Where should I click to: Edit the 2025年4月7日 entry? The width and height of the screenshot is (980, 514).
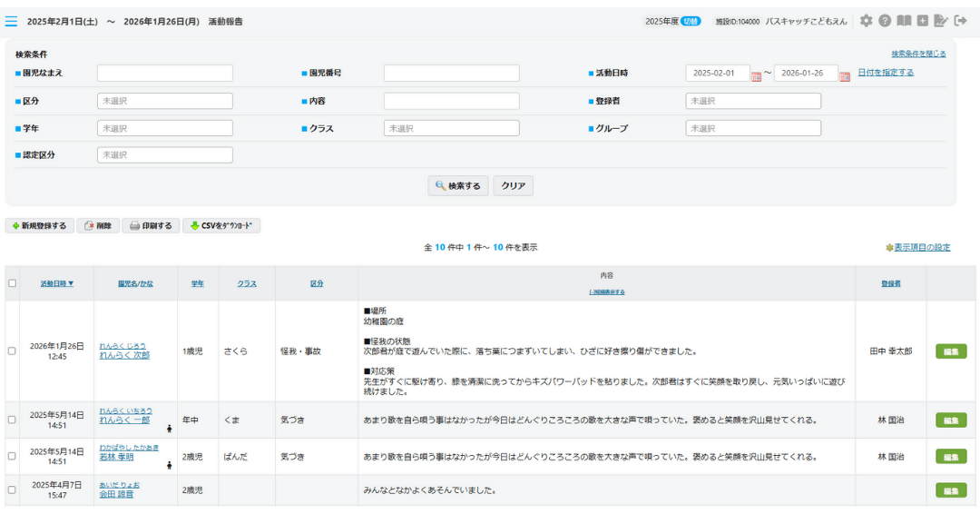[x=951, y=490]
